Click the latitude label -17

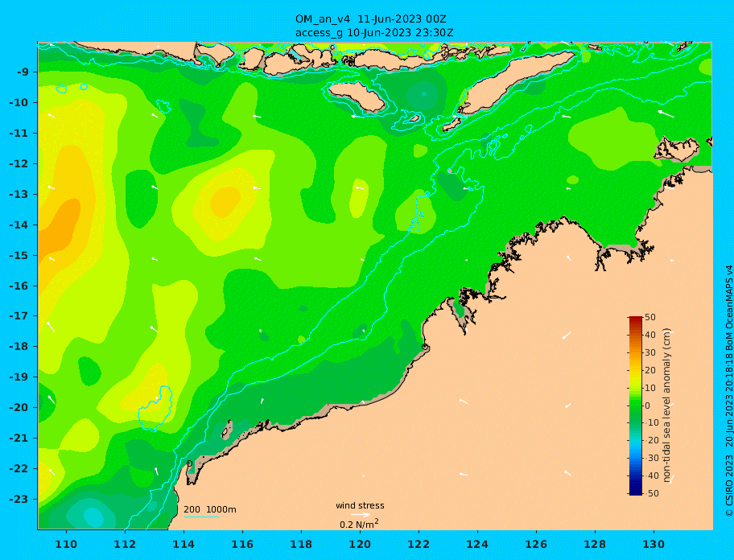[x=19, y=316]
